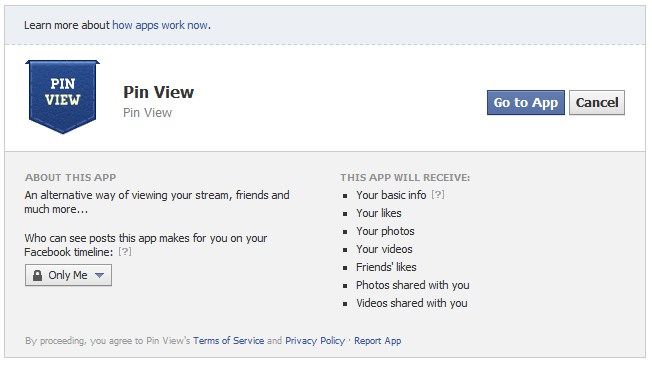Open the 'how apps work now' link

[x=160, y=25]
